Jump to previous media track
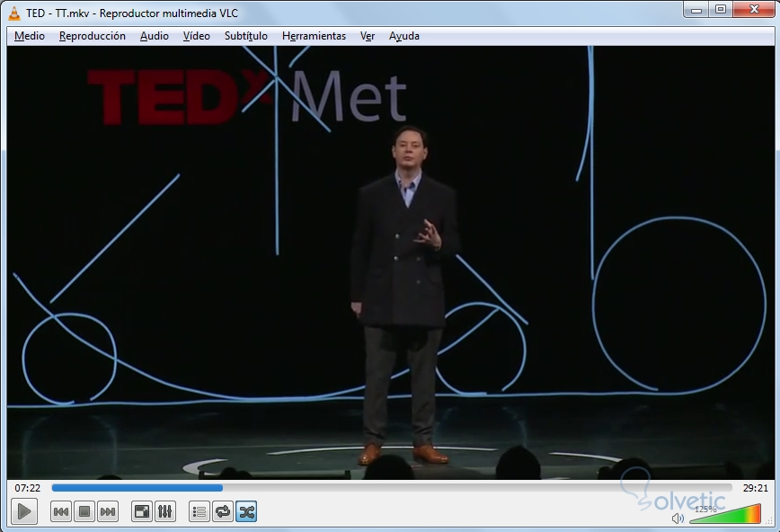This screenshot has width=780, height=532. click(x=61, y=511)
